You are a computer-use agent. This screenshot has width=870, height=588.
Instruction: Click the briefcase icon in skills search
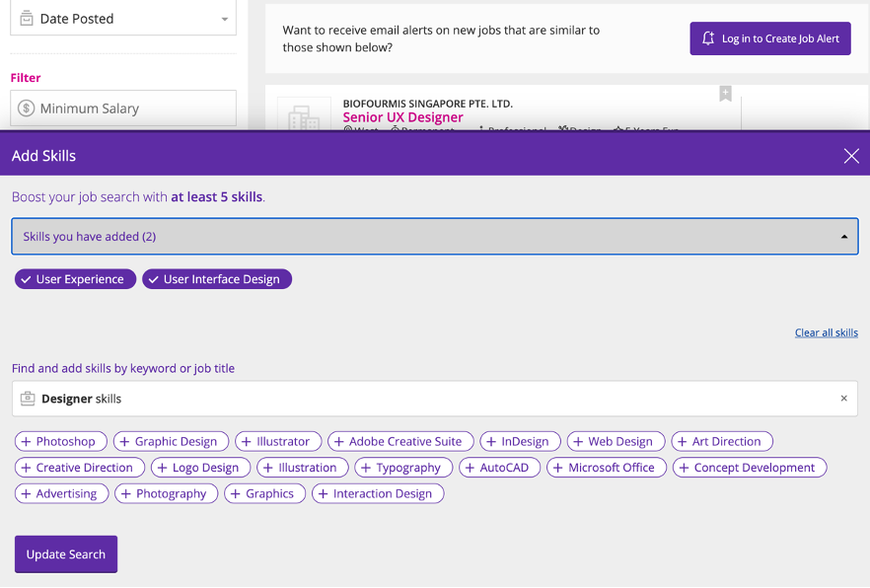point(28,399)
